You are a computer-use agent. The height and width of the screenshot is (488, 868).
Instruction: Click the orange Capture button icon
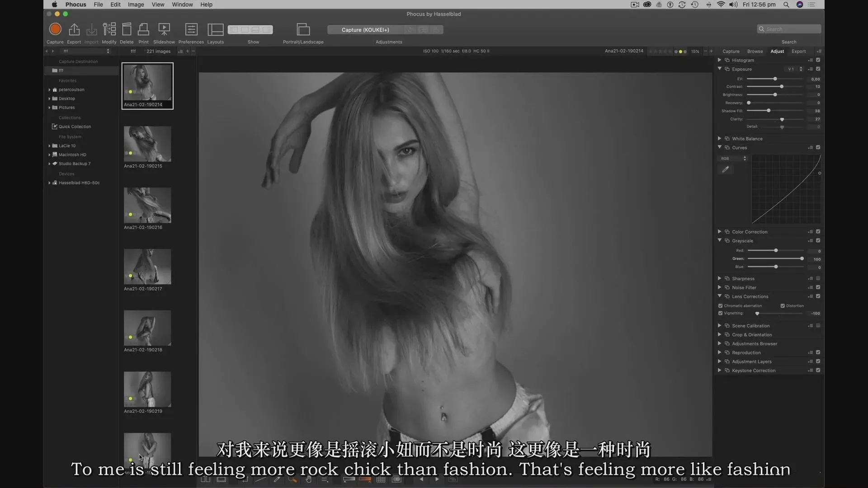[x=55, y=29]
